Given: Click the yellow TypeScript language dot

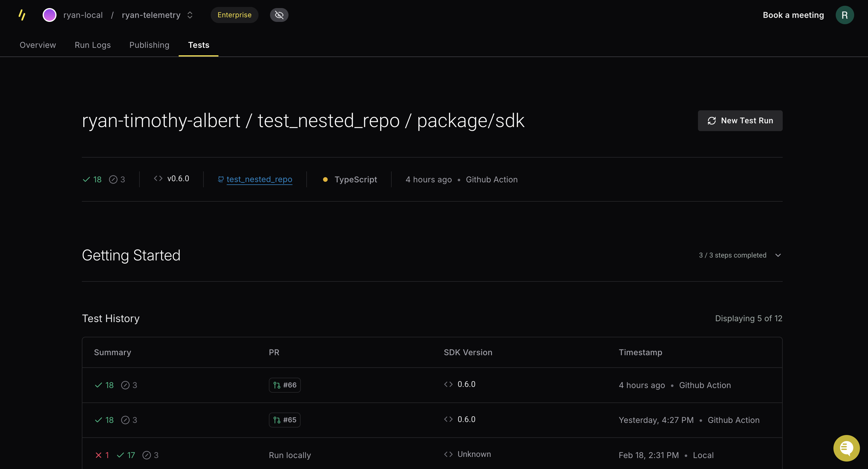Looking at the screenshot, I should click(x=325, y=179).
